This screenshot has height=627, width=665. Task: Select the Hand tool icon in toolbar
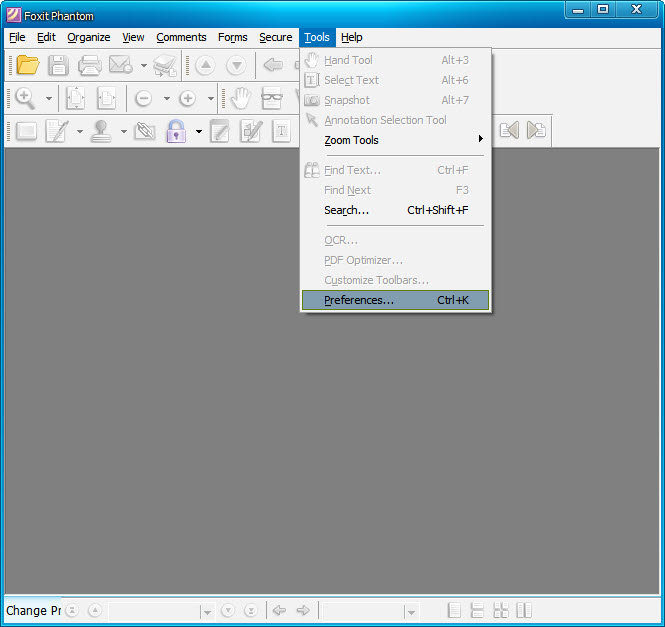point(240,98)
